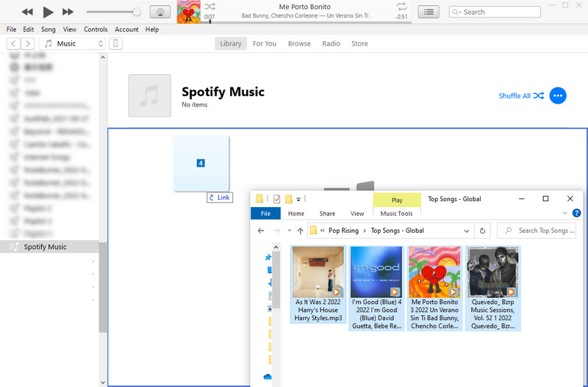Click the Play button in iTunes

click(48, 12)
